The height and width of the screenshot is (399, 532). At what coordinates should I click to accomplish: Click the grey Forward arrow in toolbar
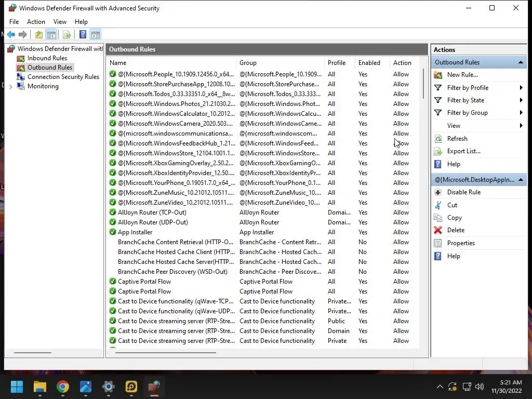tap(23, 35)
